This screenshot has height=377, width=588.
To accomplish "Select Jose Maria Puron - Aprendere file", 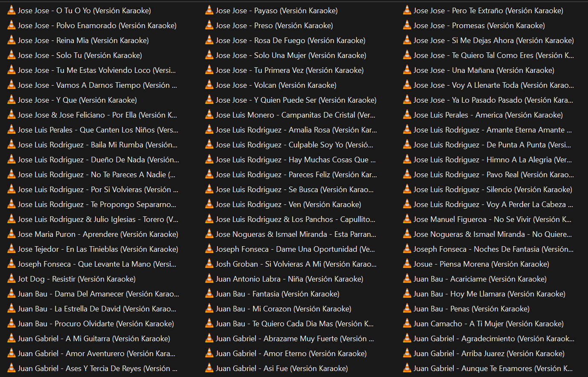I will [98, 234].
